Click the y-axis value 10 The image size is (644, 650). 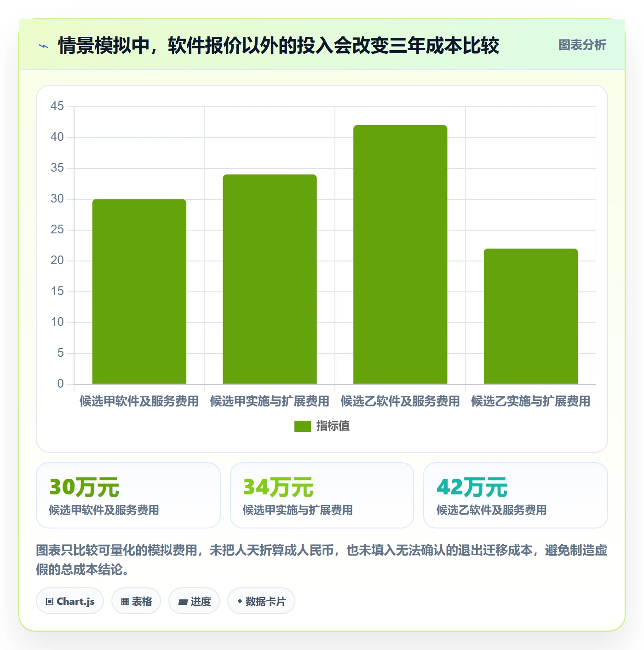pos(57,322)
